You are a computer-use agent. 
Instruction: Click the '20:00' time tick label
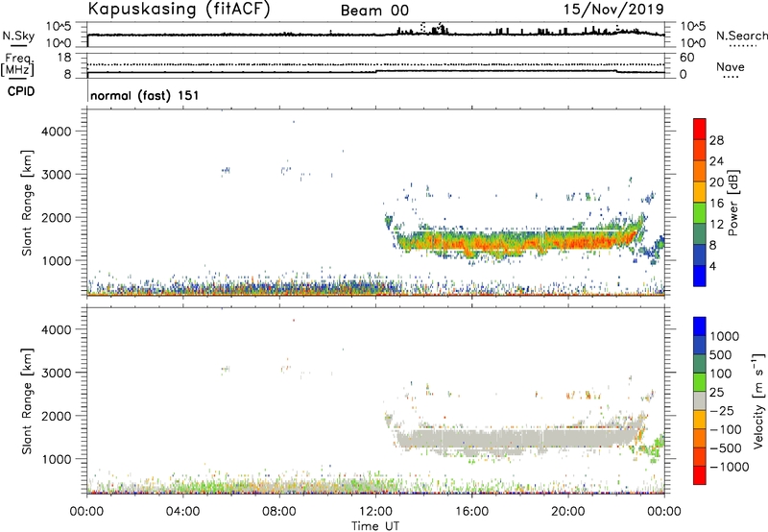(x=567, y=512)
